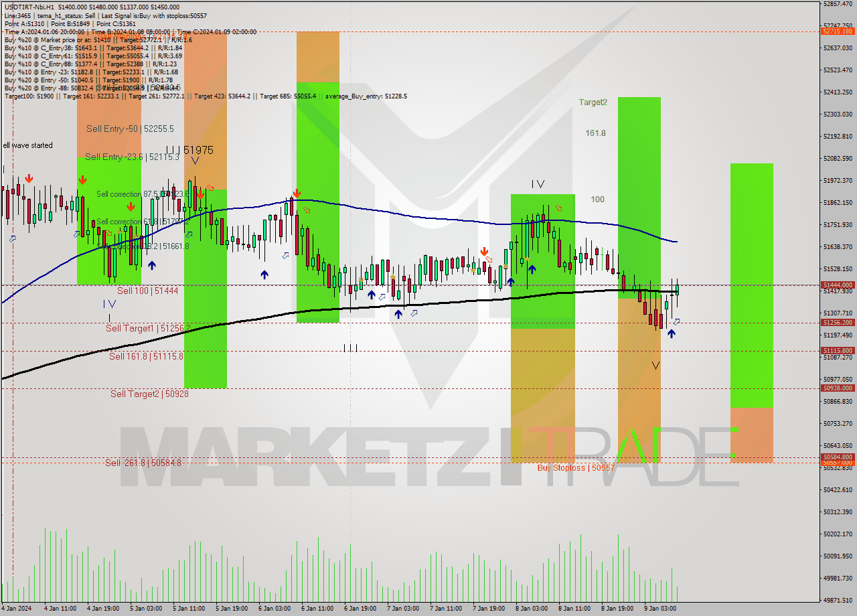This screenshot has width=857, height=616.
Task: Click the hollow blue arrow beside the last candle
Action: [x=677, y=322]
